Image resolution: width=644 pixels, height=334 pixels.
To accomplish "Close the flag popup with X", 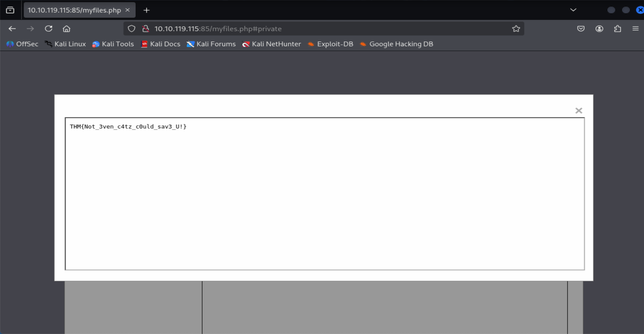I will pyautogui.click(x=579, y=111).
